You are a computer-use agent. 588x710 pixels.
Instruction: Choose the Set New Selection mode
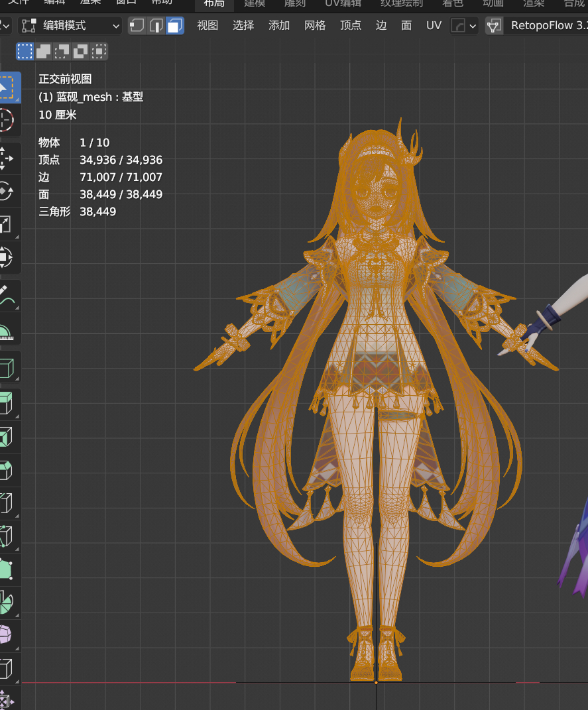click(x=25, y=52)
